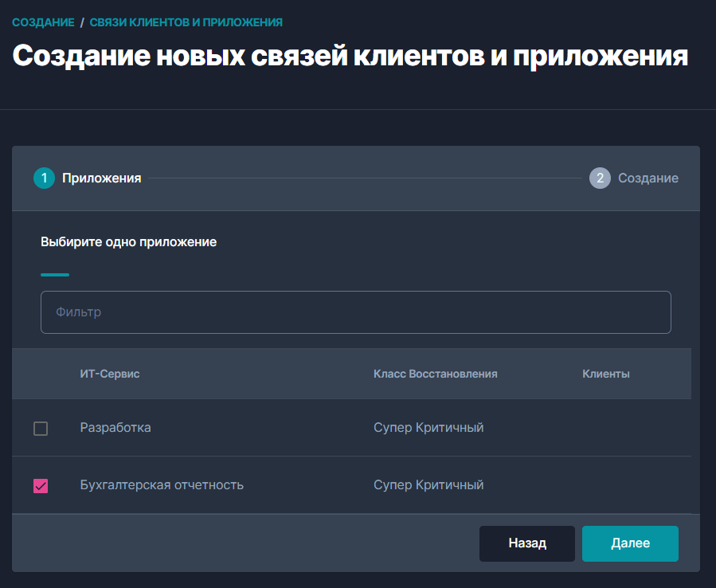Open the СВЯЗИ КЛИЕНТОВ И ПРИЛОЖЕНИЯ breadcrumb link

[x=186, y=22]
